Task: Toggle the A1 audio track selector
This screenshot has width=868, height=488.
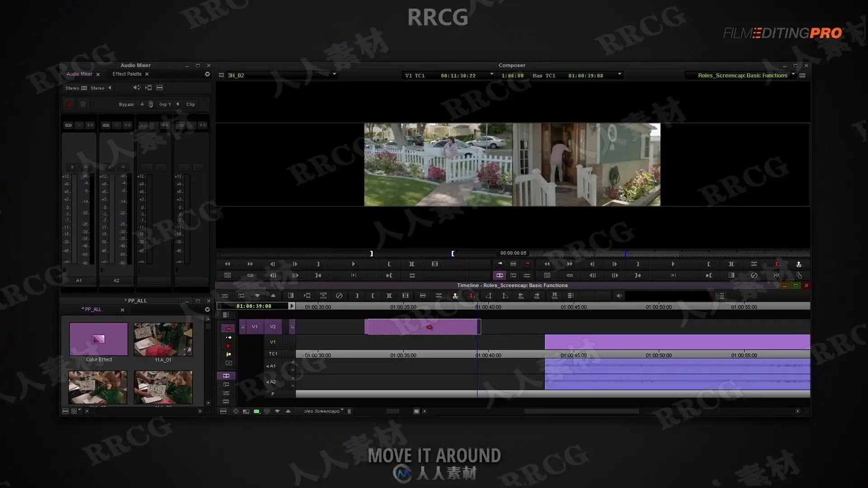Action: point(272,366)
